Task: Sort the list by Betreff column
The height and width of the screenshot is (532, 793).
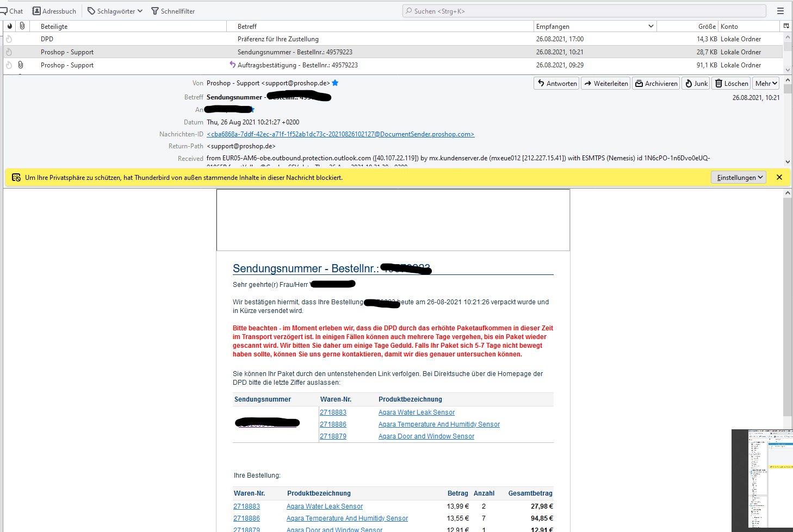Action: (x=380, y=26)
